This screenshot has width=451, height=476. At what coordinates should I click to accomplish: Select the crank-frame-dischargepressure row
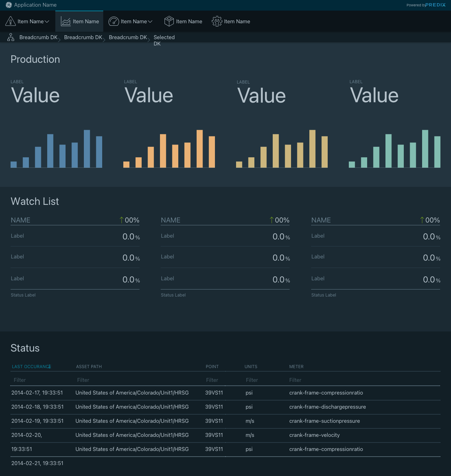(327, 407)
